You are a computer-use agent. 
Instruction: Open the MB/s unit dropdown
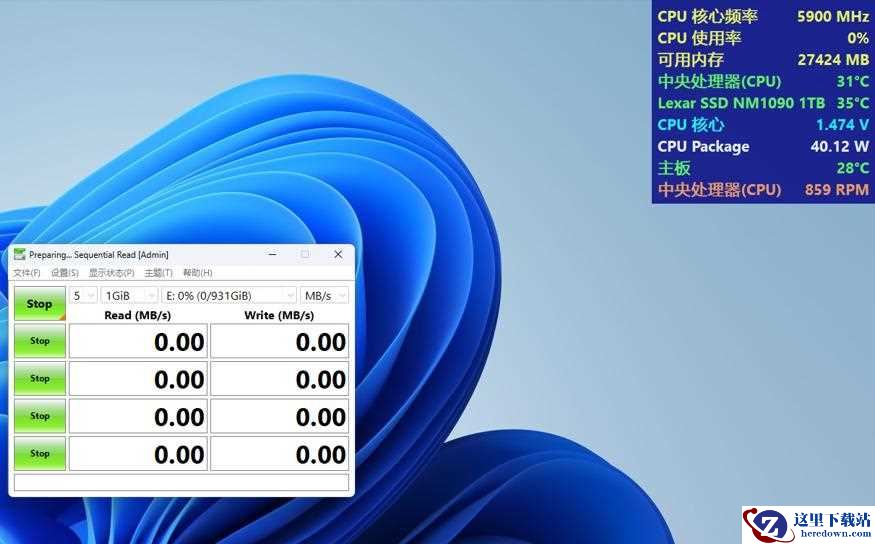coord(324,296)
